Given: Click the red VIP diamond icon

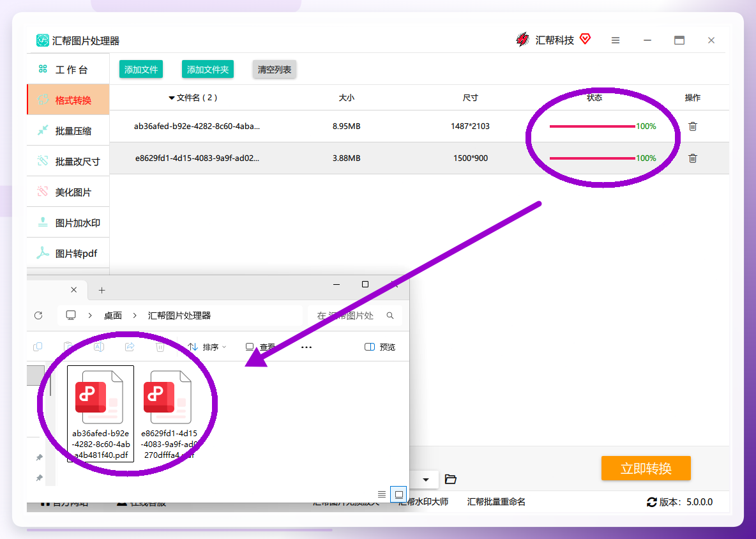Looking at the screenshot, I should 586,39.
